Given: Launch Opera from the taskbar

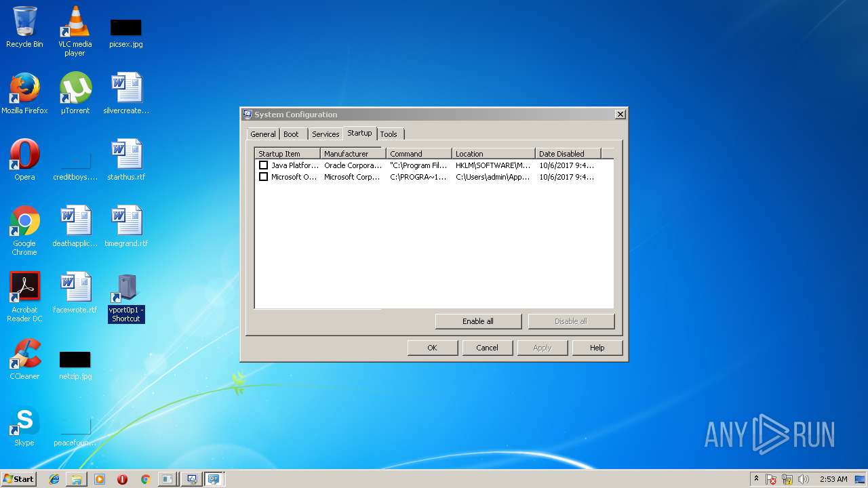Looking at the screenshot, I should point(122,479).
